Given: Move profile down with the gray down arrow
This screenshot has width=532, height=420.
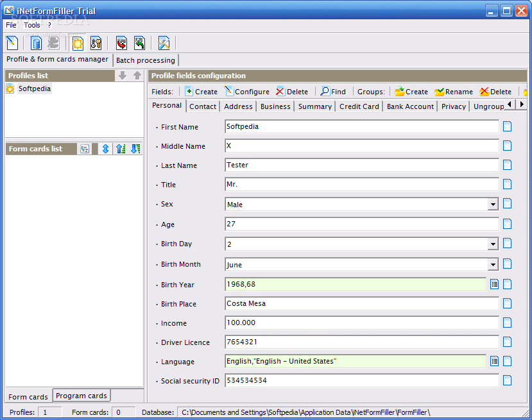Looking at the screenshot, I should point(123,76).
